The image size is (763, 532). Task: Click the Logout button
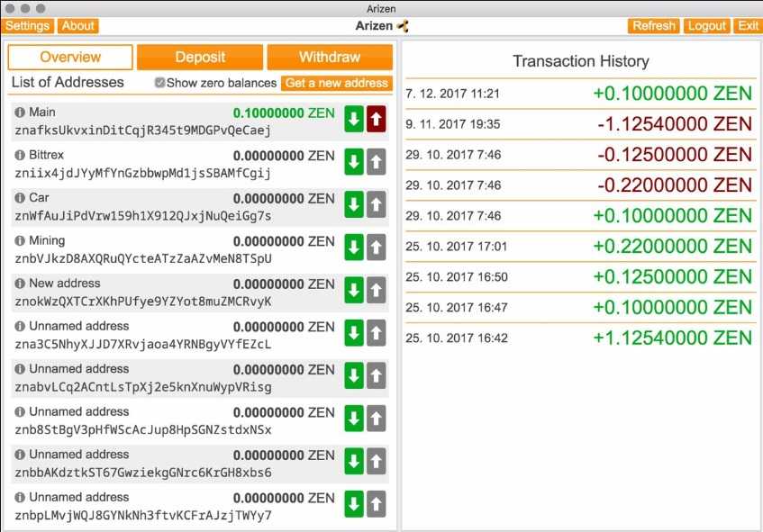point(706,26)
